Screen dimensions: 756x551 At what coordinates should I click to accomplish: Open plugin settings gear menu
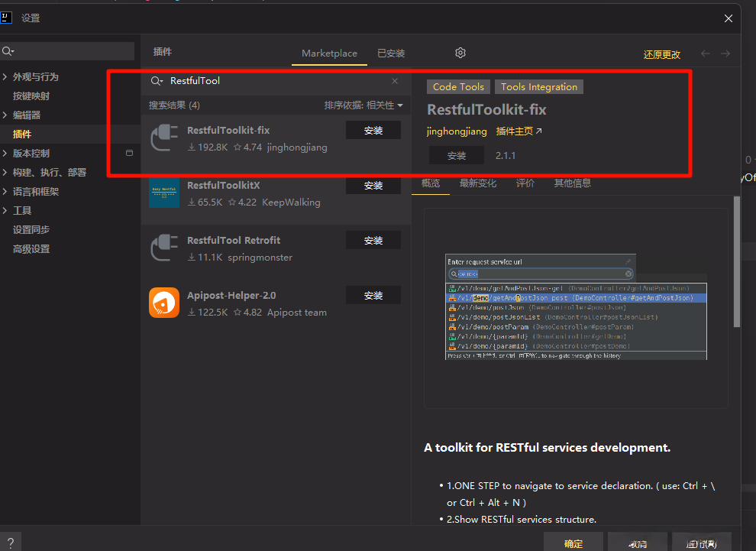pos(460,53)
